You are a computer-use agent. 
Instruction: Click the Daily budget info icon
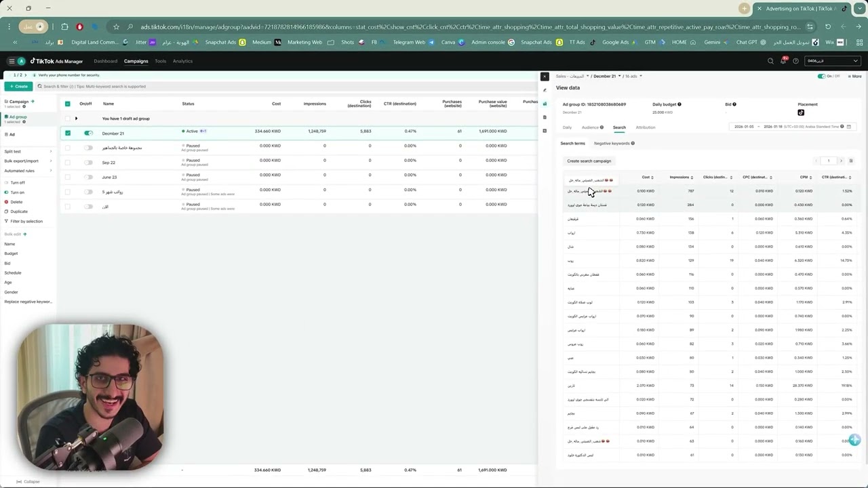click(x=679, y=104)
